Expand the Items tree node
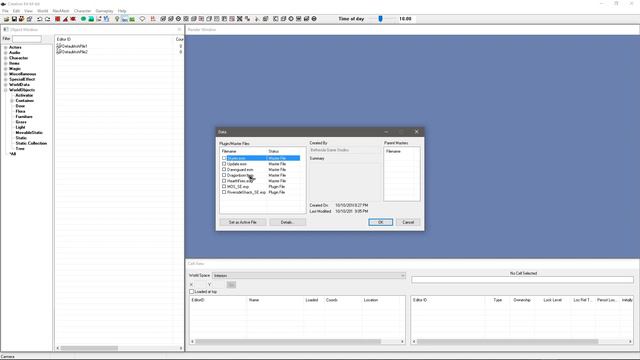Viewport: 640px width, 360px height. pyautogui.click(x=6, y=63)
